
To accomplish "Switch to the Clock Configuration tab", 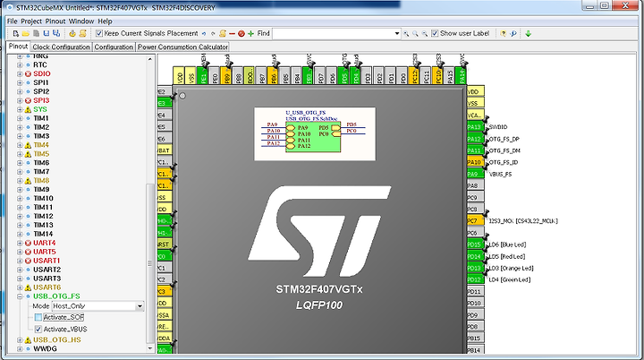I will [x=61, y=47].
